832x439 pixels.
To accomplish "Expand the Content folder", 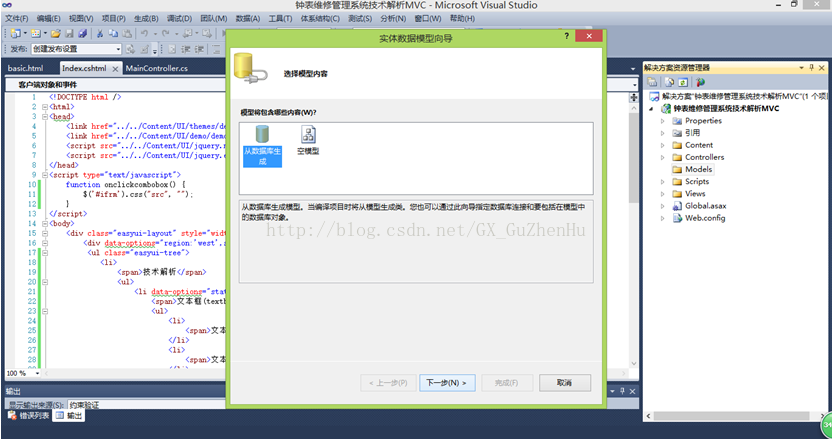I will pyautogui.click(x=662, y=145).
